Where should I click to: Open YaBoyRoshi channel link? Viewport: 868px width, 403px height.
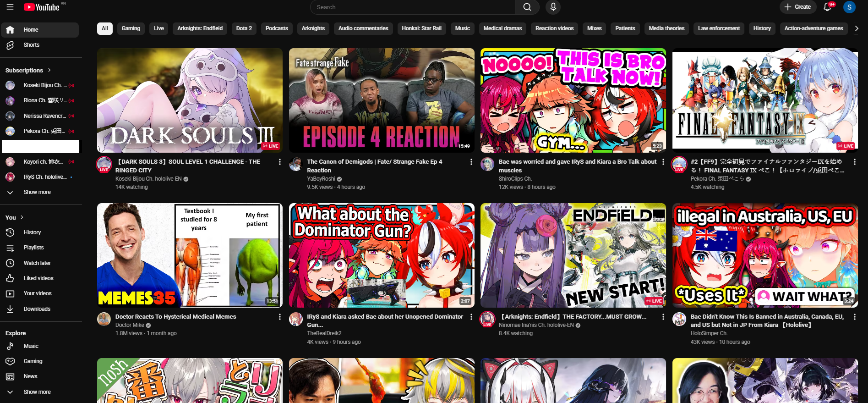(321, 179)
